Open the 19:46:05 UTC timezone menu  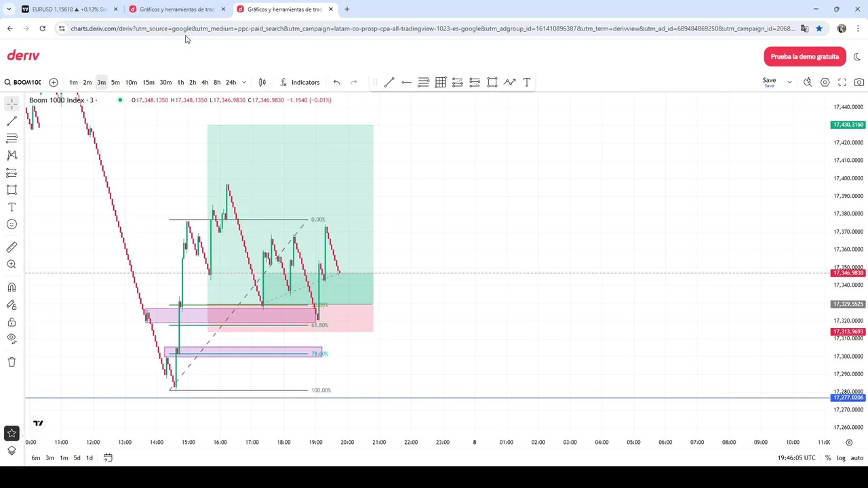[x=797, y=458]
